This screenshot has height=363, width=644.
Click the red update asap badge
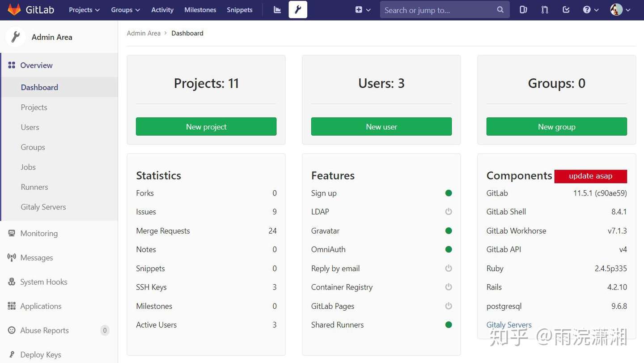point(590,176)
